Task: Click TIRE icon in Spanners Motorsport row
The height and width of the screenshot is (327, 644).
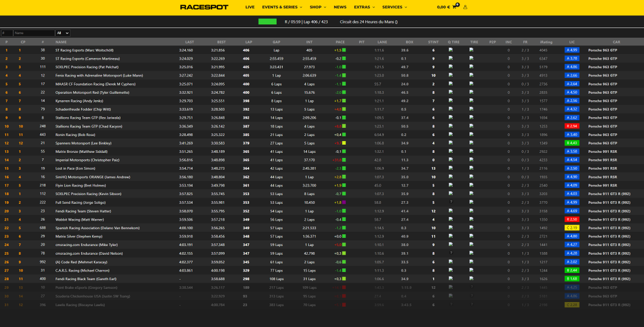Action: 471,143
